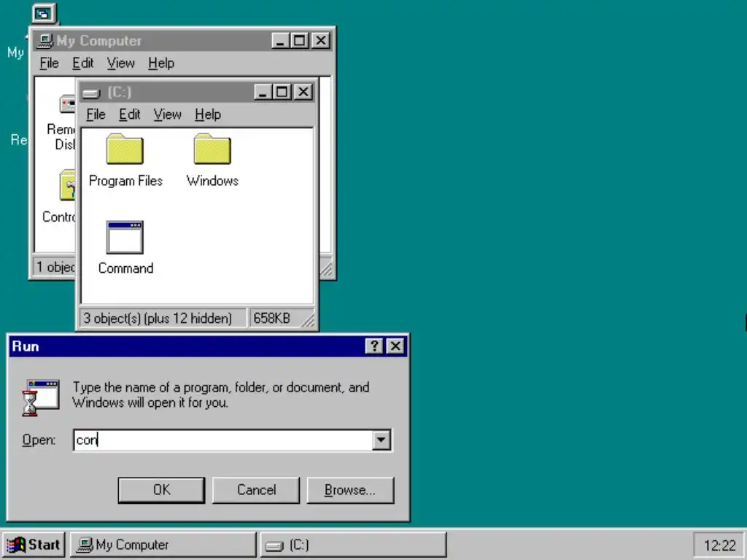Viewport: 747px width, 560px height.
Task: Click the Run dialog hourglass program icon
Action: pos(41,397)
